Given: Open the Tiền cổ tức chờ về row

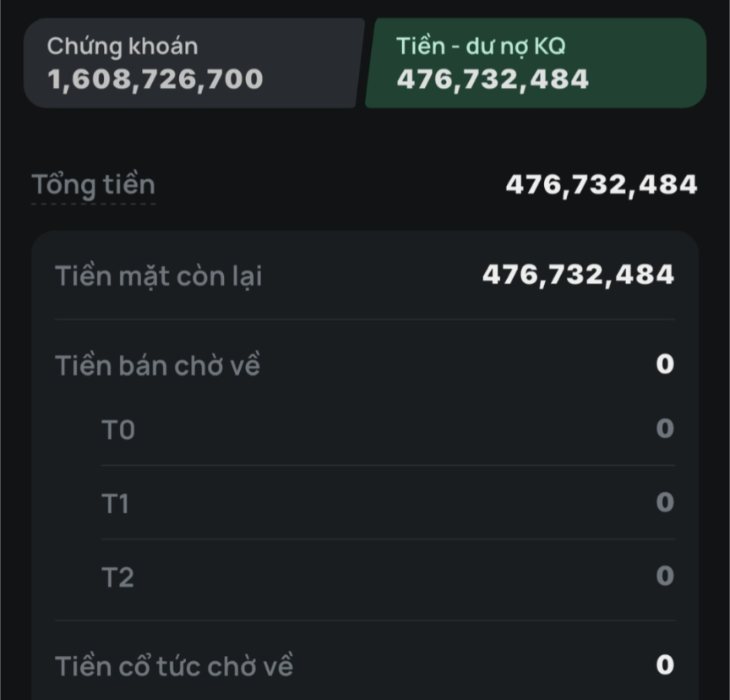Looking at the screenshot, I should [364, 665].
